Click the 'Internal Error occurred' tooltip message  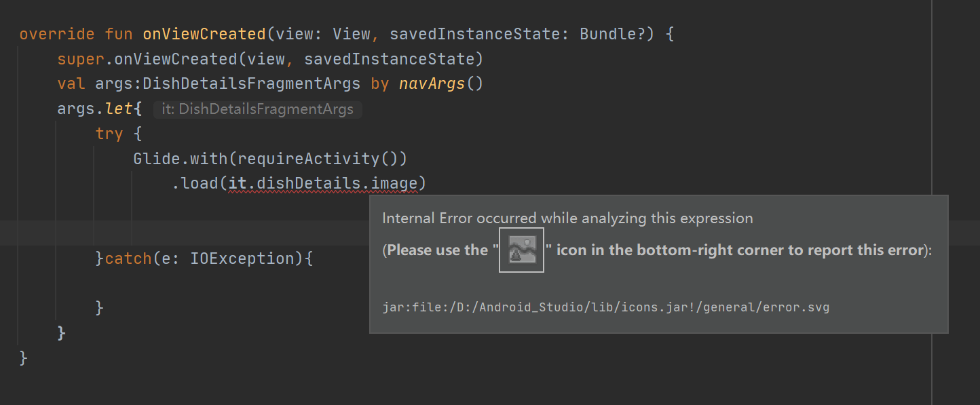[x=567, y=218]
